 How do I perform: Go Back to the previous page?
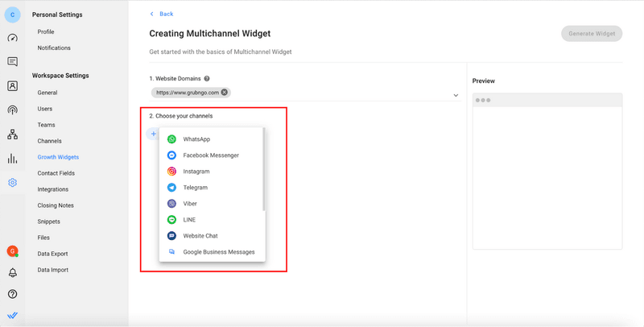(x=162, y=14)
